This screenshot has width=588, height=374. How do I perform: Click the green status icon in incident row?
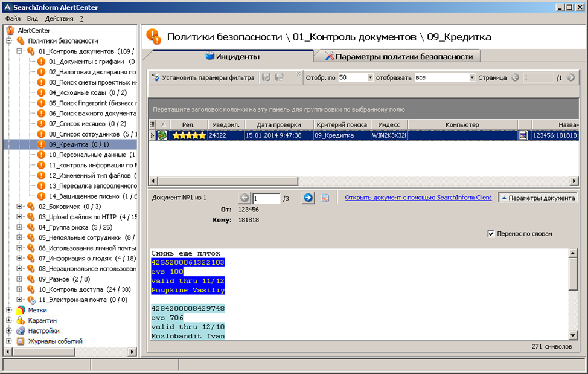(x=161, y=135)
